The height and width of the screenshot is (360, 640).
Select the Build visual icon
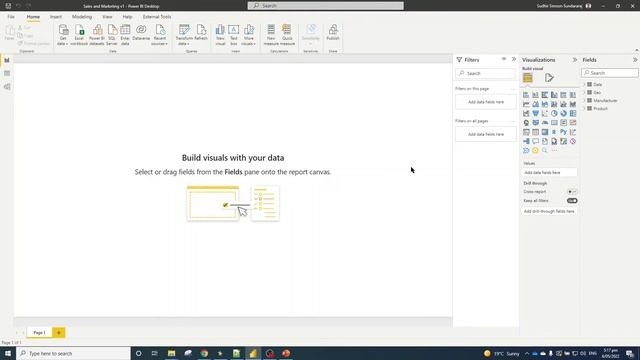[528, 78]
